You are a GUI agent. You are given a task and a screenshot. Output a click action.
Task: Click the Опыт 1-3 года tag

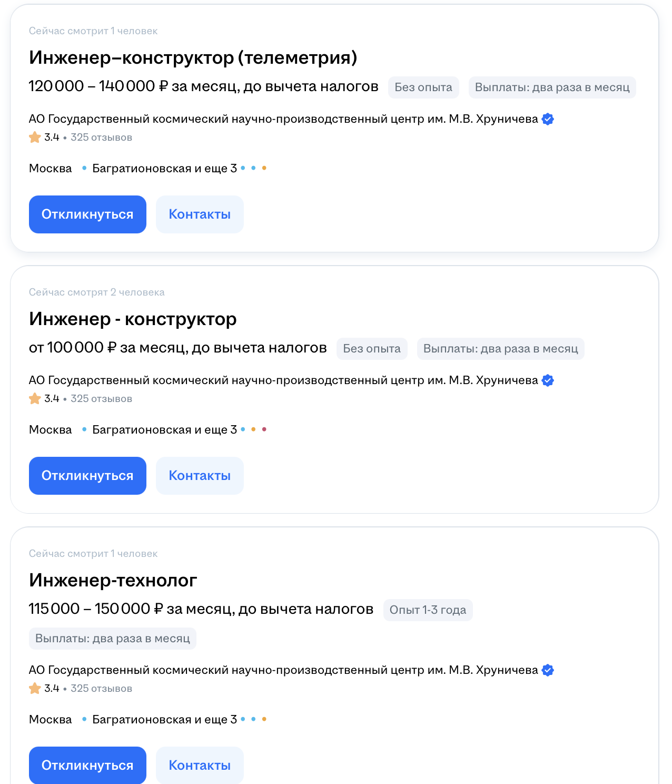coord(428,610)
